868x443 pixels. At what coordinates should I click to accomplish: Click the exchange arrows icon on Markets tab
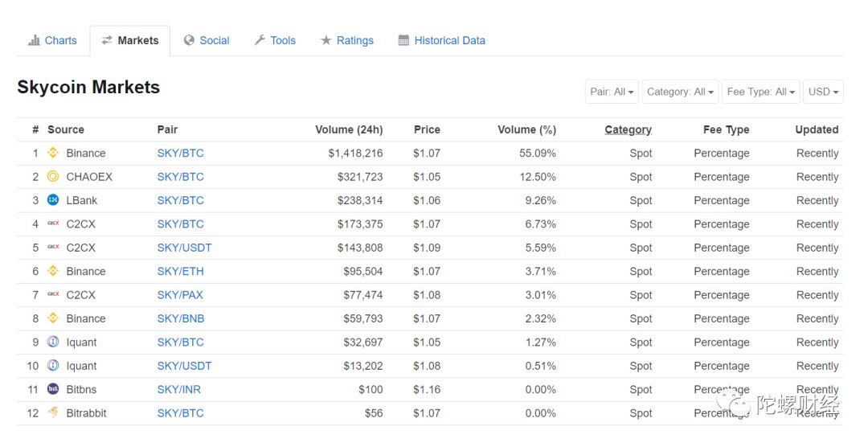point(107,40)
